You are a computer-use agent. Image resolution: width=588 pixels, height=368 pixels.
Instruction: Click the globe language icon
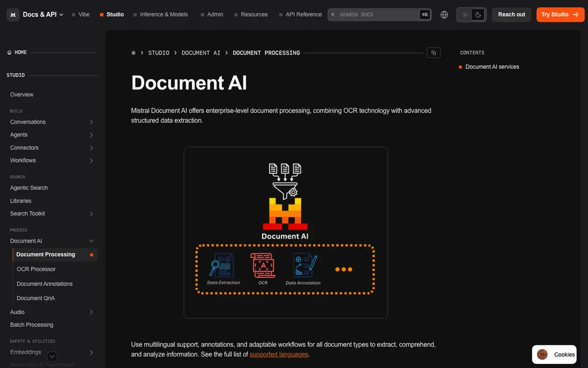tap(444, 15)
